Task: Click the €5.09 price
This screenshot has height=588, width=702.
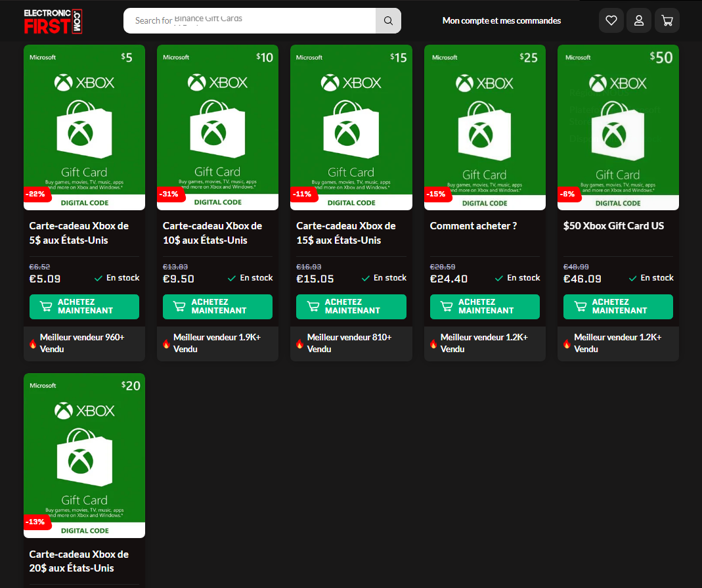Action: pyautogui.click(x=45, y=279)
